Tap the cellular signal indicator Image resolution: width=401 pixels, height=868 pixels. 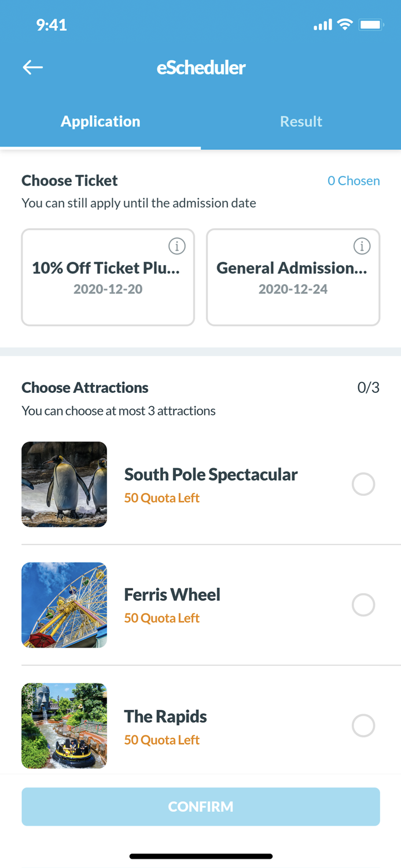click(x=322, y=25)
